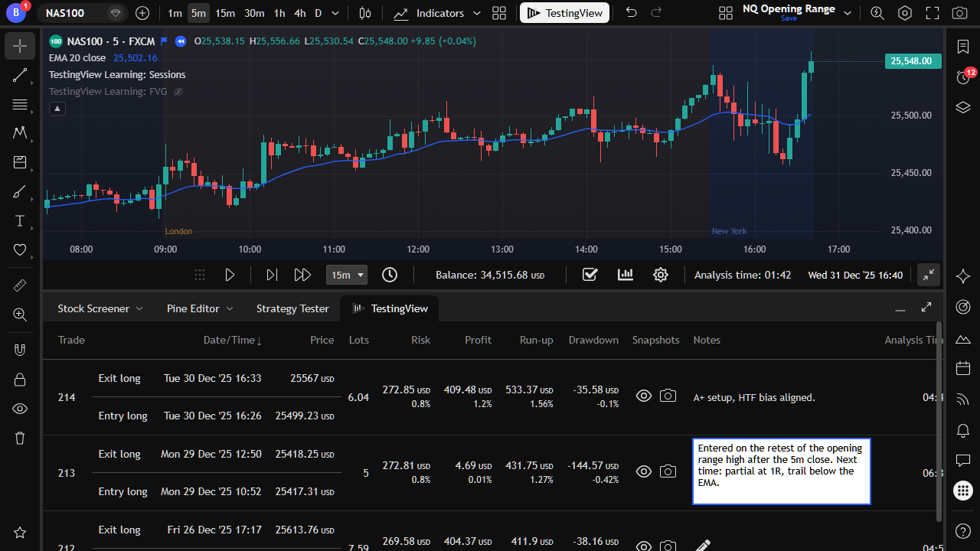Select the crosshair cursor tool
Screen dimensions: 980x551
(x=20, y=46)
